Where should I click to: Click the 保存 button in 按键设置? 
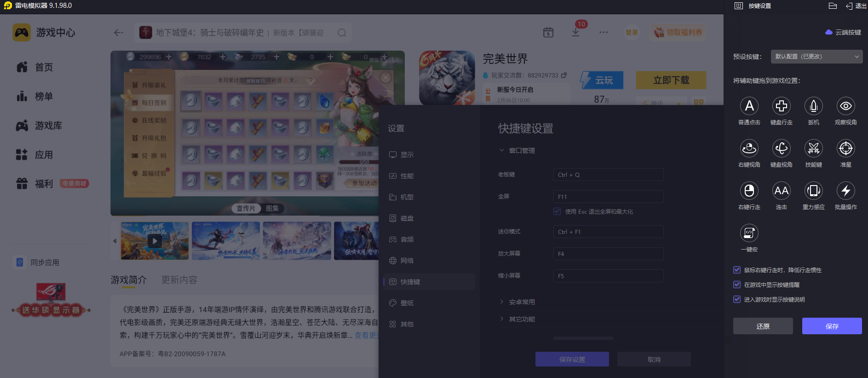tap(832, 326)
